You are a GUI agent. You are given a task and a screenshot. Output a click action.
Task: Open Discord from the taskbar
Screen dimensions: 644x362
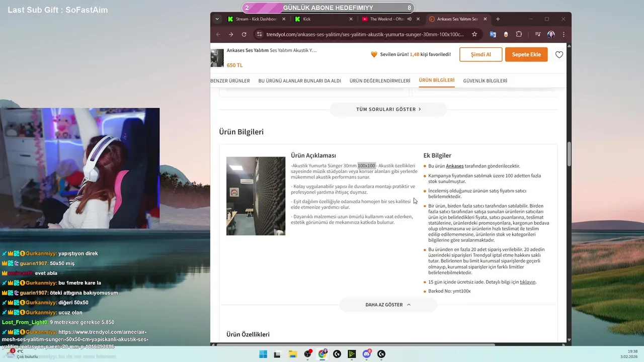[x=367, y=354]
